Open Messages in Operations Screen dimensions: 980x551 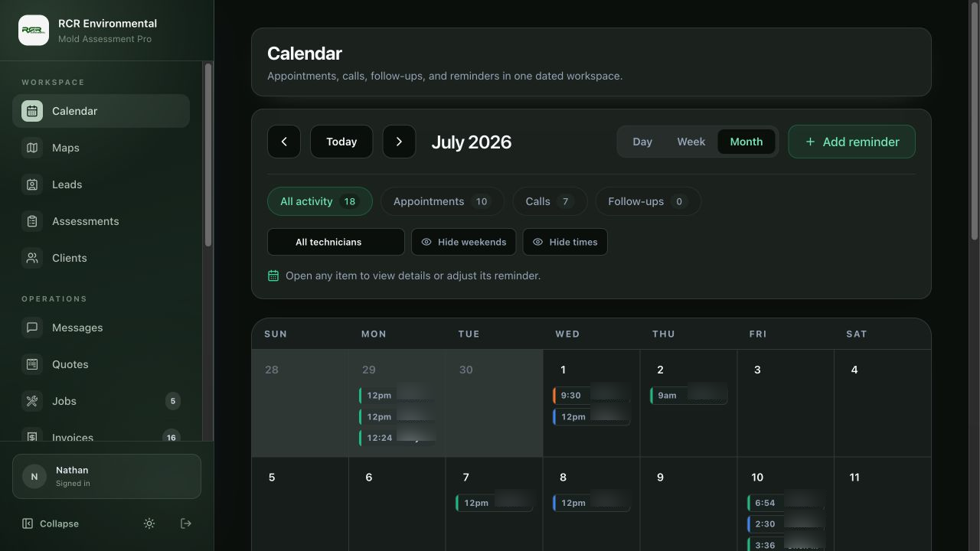pos(101,328)
